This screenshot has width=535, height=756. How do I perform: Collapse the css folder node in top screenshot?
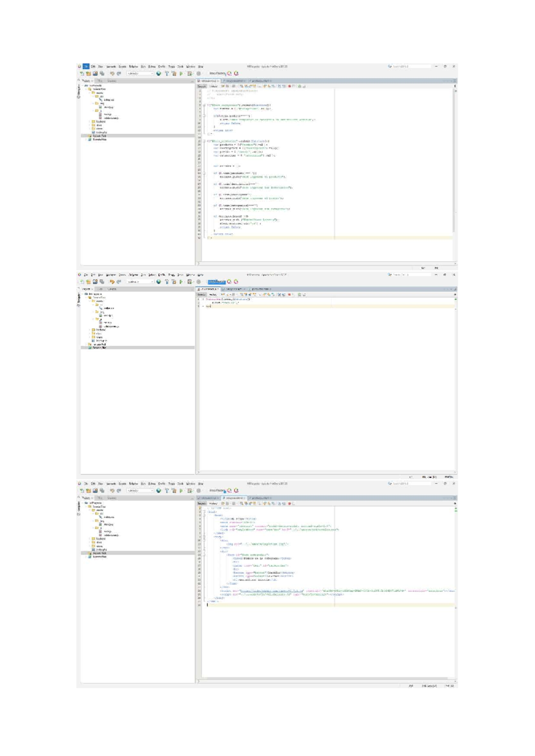pos(94,96)
